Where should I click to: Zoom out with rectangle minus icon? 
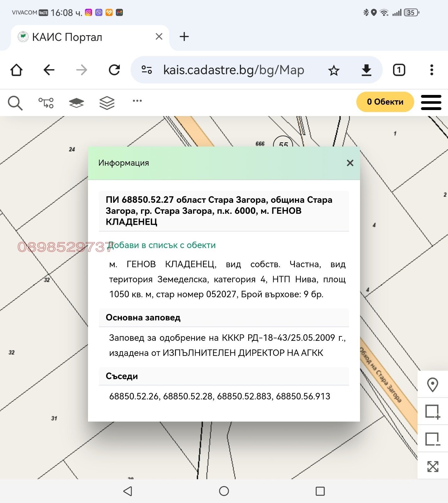pyautogui.click(x=433, y=439)
